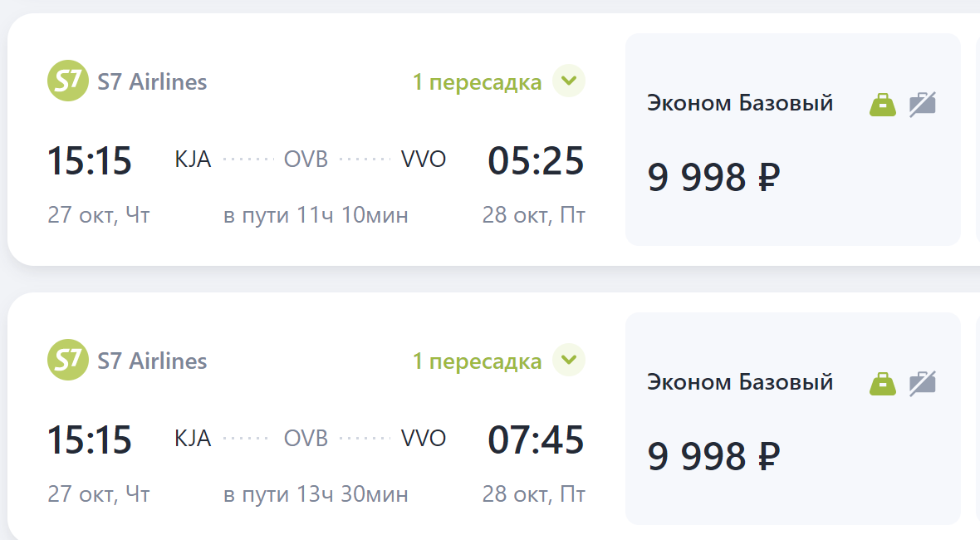Click S7 logo on the 07:45 arrival flight
This screenshot has width=980, height=540.
tap(67, 361)
